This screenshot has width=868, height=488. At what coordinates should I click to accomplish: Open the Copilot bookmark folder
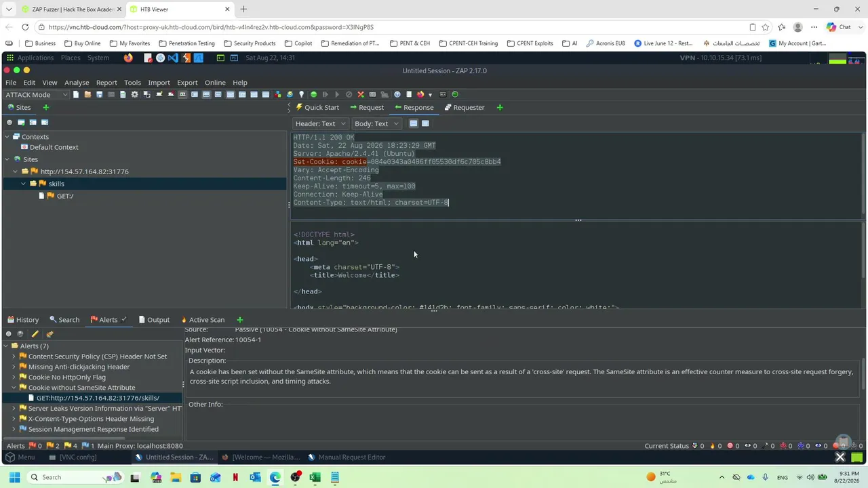298,43
